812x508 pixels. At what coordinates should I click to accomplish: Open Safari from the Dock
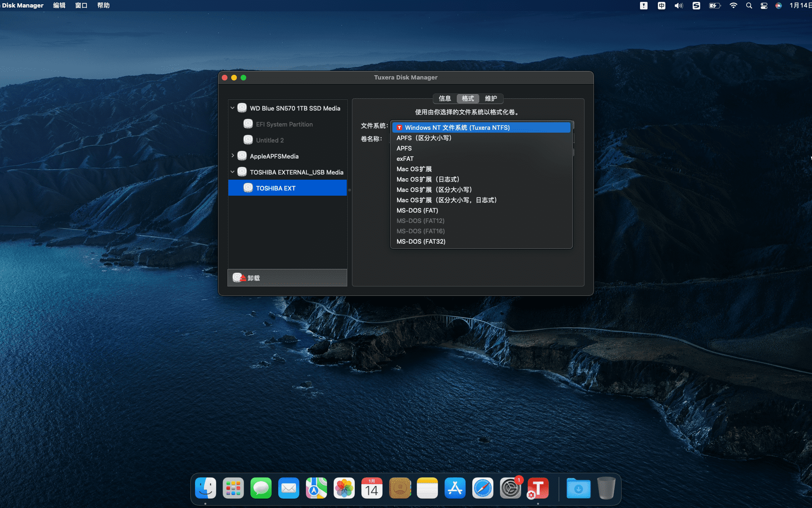483,488
